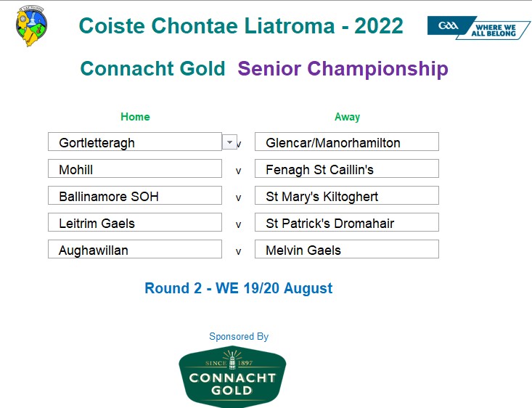Open the Gortletteragh dropdown arrow
This screenshot has width=532, height=408.
[x=229, y=142]
